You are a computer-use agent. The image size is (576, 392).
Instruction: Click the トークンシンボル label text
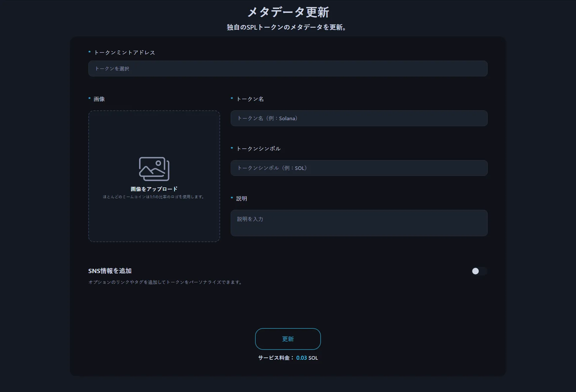pos(258,149)
